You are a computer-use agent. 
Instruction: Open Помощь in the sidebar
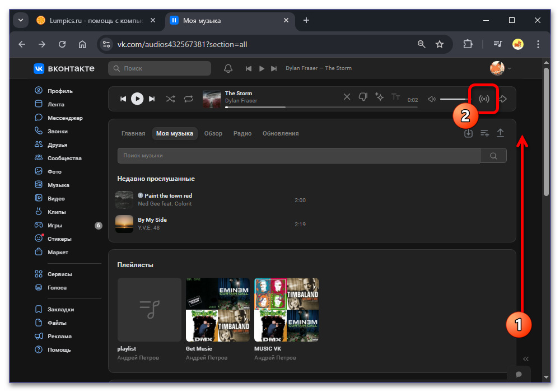click(x=53, y=350)
